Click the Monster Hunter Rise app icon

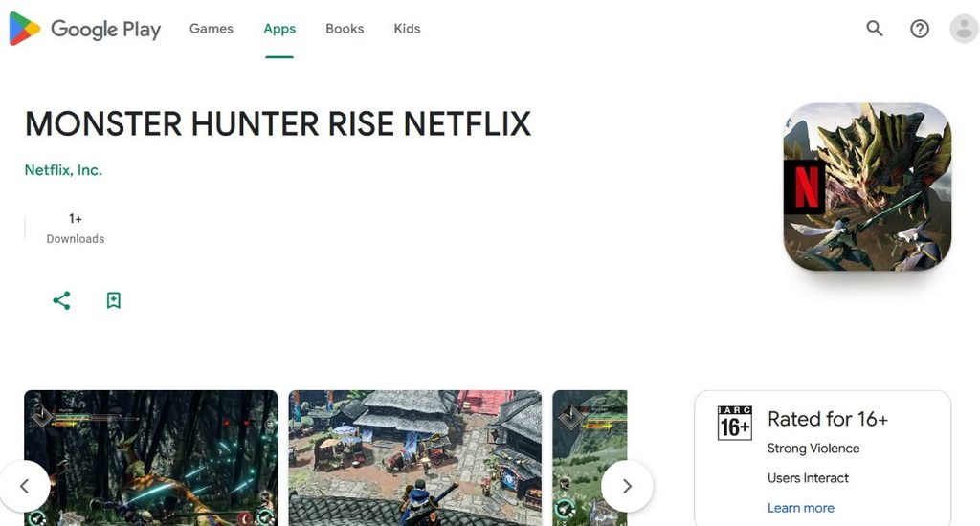pos(867,186)
